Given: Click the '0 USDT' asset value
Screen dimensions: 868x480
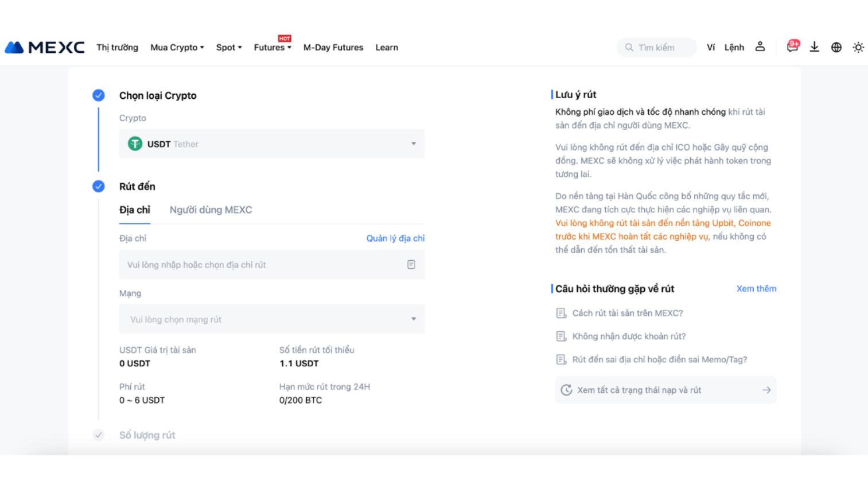Looking at the screenshot, I should click(x=135, y=363).
